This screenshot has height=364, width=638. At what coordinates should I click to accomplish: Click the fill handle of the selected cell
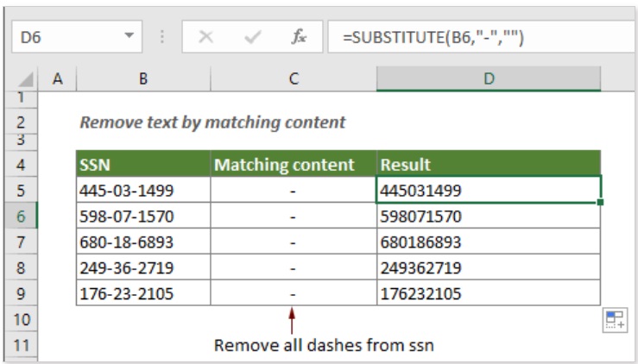[x=600, y=202]
